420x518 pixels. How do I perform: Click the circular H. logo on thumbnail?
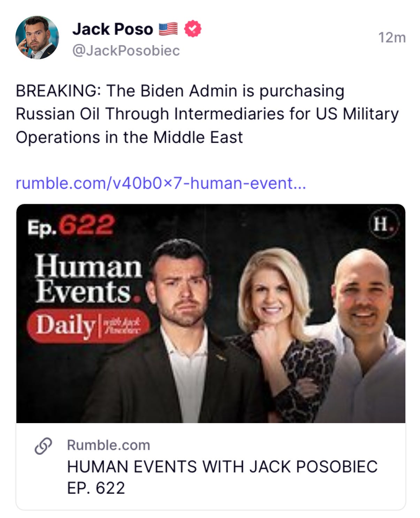(383, 224)
